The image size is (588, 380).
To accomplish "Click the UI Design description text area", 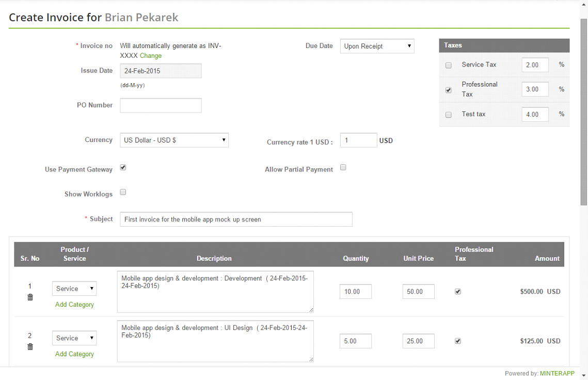I will pyautogui.click(x=215, y=341).
